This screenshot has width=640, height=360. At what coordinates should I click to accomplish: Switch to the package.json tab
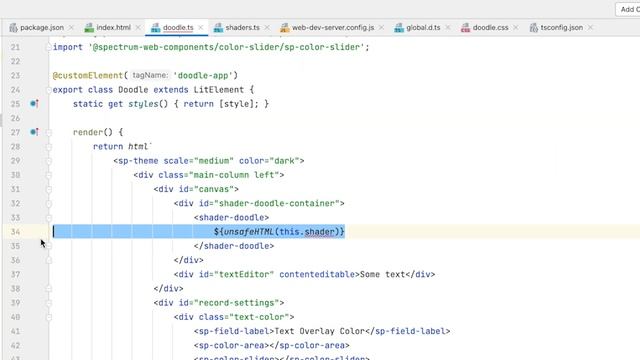point(42,27)
